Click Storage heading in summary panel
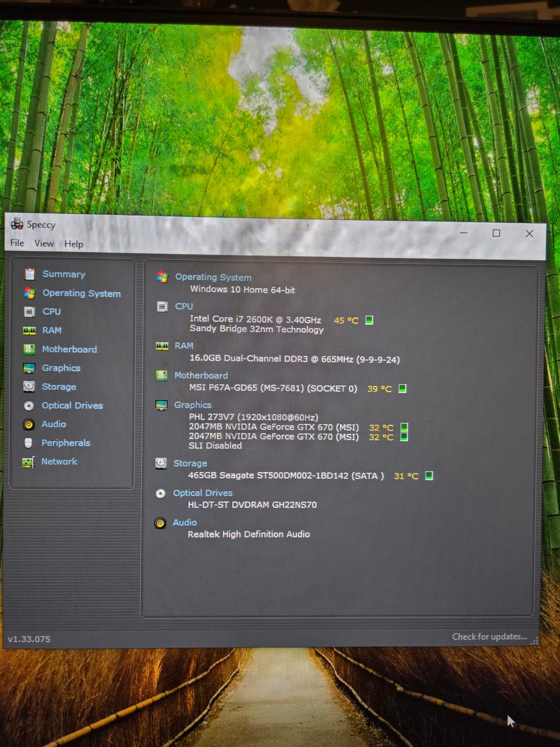Image resolution: width=560 pixels, height=747 pixels. [190, 463]
